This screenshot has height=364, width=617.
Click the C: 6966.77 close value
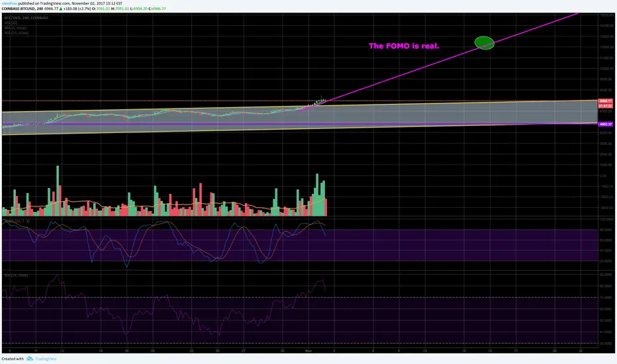tap(157, 8)
